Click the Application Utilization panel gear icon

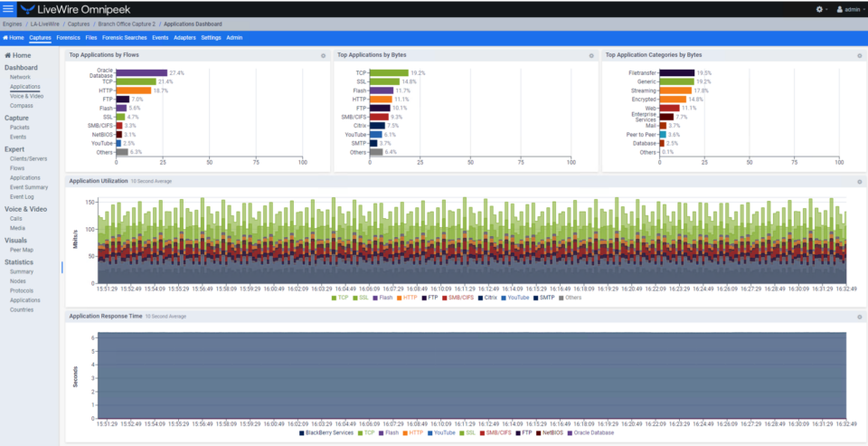(x=859, y=181)
